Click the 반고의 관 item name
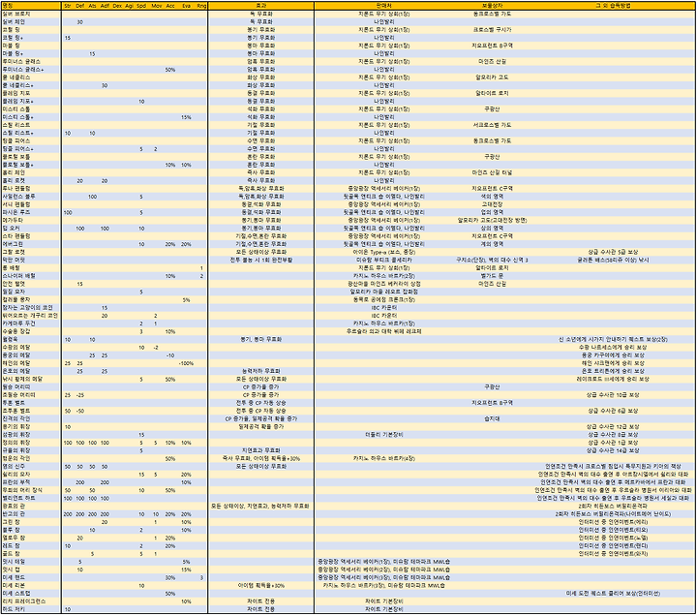Image resolution: width=697 pixels, height=616 pixels. coord(14,514)
